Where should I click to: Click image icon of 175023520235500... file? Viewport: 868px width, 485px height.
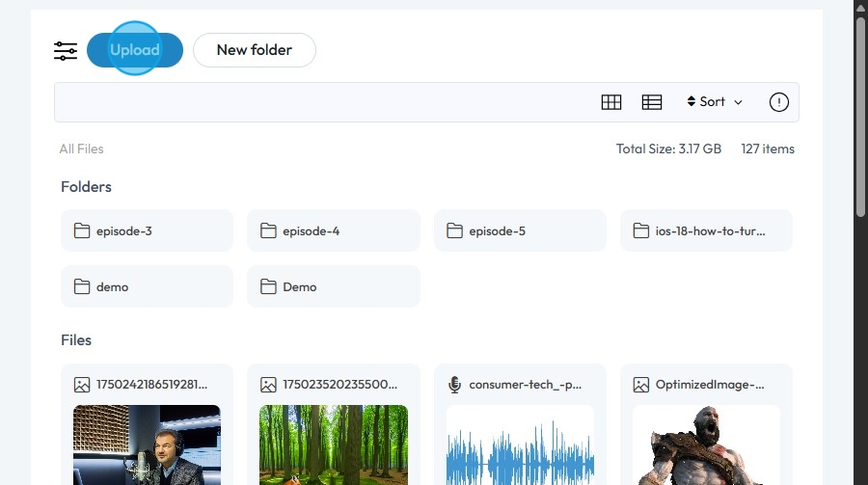[268, 385]
